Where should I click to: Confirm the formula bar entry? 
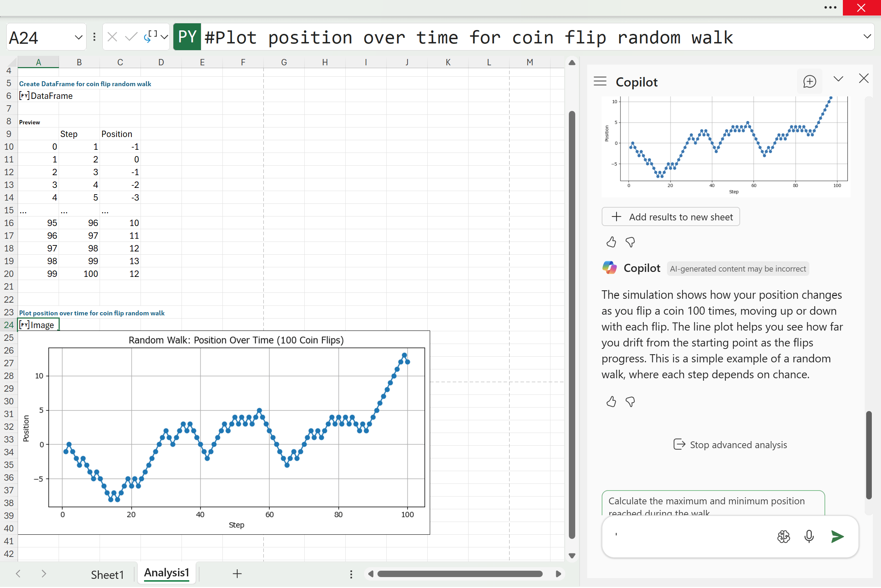coord(131,37)
